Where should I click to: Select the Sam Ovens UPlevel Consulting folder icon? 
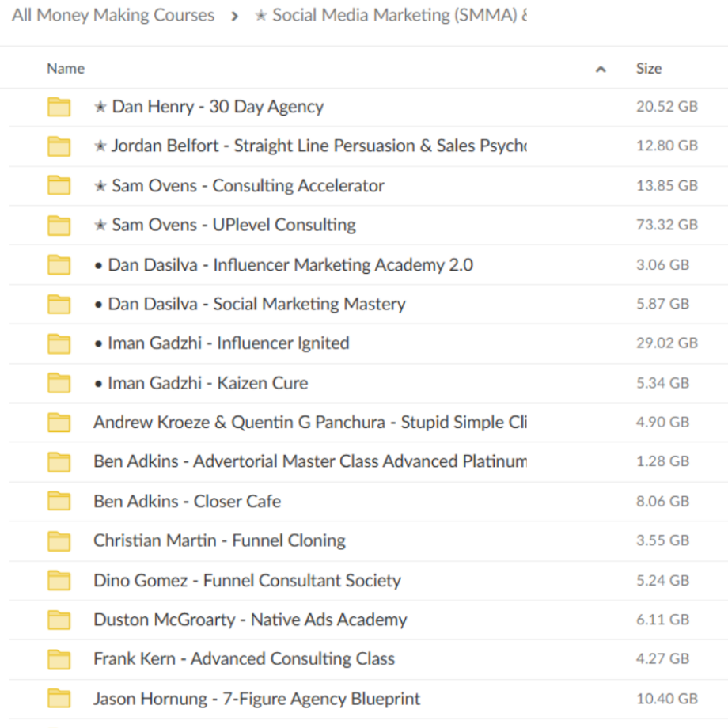pos(59,226)
